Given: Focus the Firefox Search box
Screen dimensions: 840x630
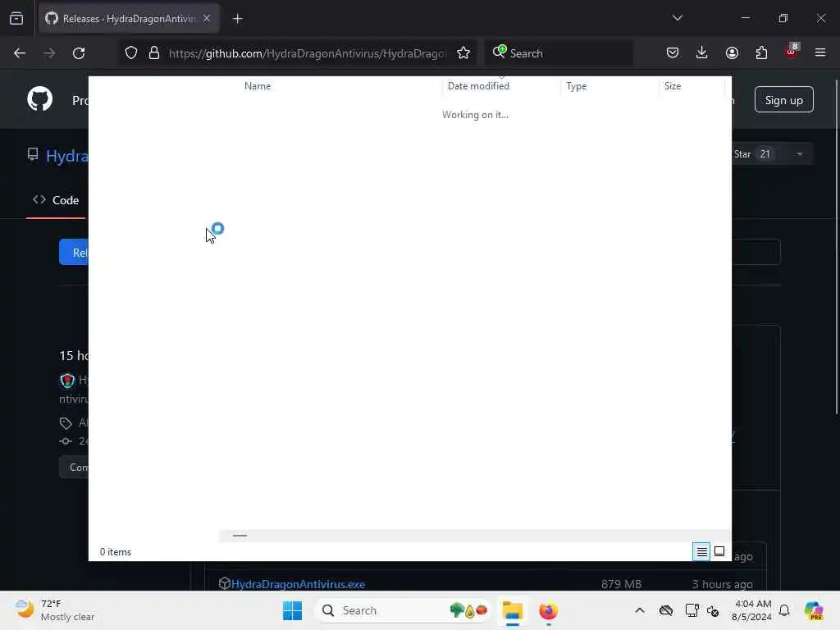Looking at the screenshot, I should click(x=559, y=53).
